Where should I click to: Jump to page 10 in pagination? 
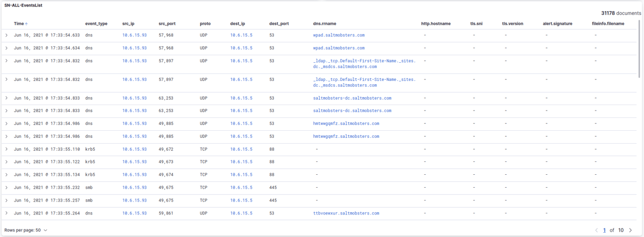click(621, 230)
